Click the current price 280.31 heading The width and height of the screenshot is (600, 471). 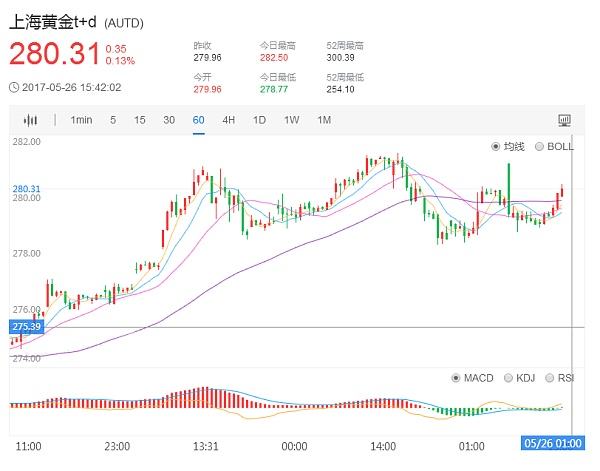[54, 54]
